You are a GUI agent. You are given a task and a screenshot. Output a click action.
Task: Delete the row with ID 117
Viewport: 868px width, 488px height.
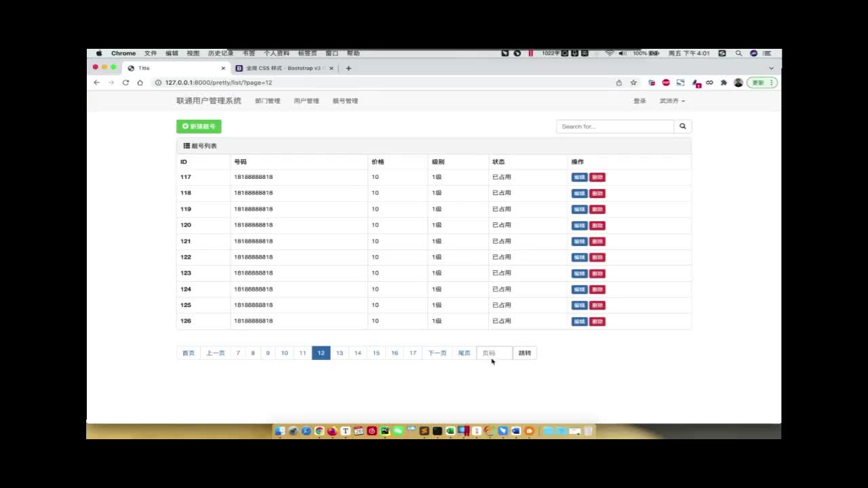click(x=597, y=178)
